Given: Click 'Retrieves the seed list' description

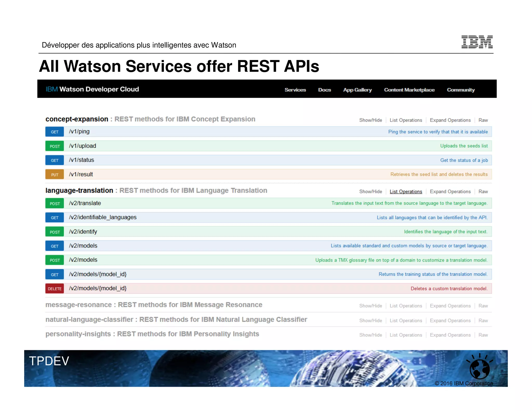Looking at the screenshot, I should [x=439, y=174].
